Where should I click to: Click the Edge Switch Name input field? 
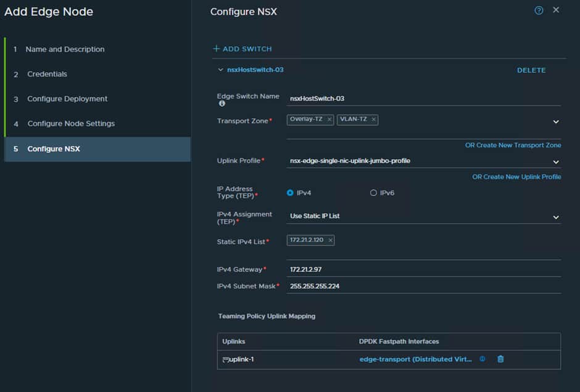(x=423, y=99)
